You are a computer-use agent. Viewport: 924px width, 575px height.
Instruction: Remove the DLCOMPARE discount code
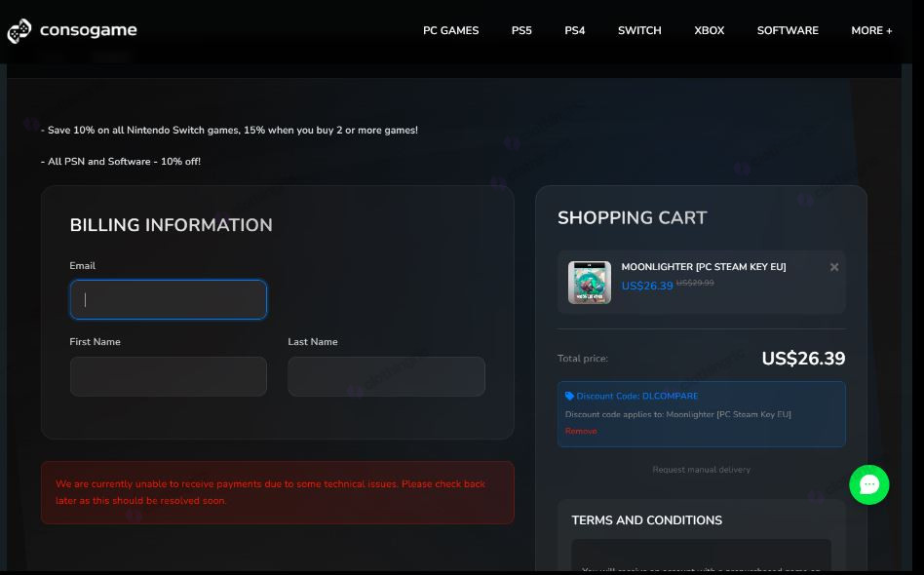tap(581, 431)
